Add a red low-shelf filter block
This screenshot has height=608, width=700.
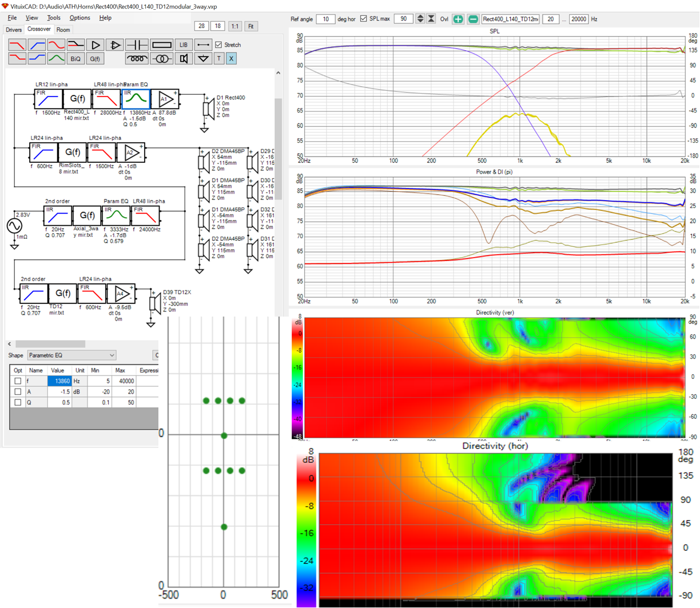17,58
